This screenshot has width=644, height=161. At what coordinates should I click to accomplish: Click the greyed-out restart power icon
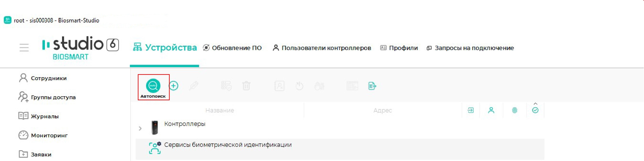299,86
